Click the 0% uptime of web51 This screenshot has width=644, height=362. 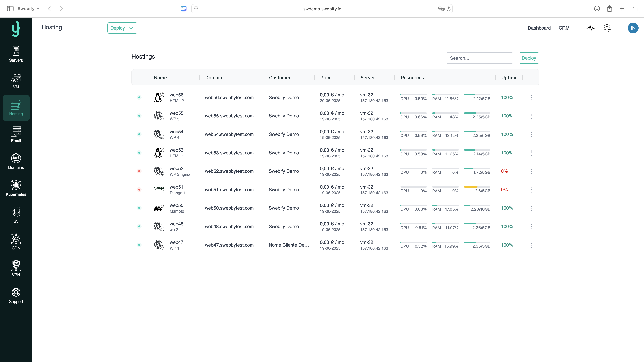point(504,190)
